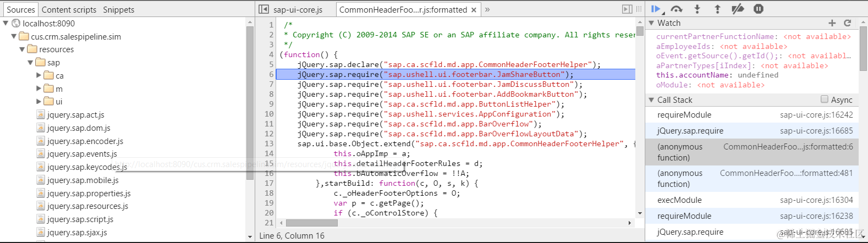Open jquery.sap.properties.js in the tree

(x=89, y=194)
